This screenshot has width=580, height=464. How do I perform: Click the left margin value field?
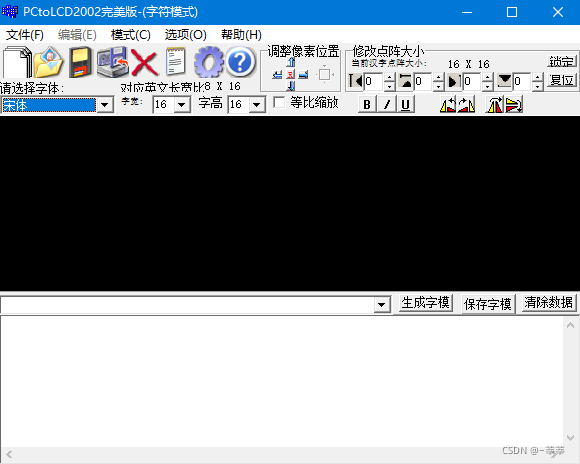coord(374,81)
